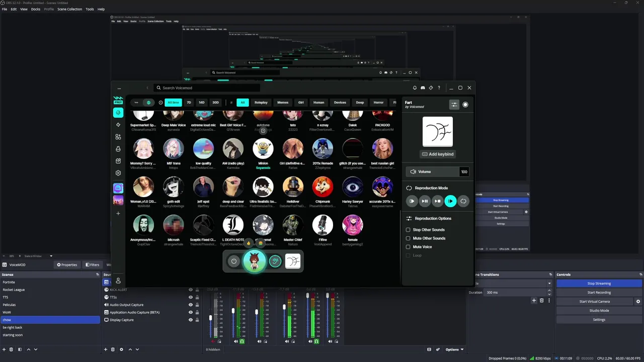
Task: Open the Voicemod Voicelab flask sidebar icon
Action: point(118,149)
